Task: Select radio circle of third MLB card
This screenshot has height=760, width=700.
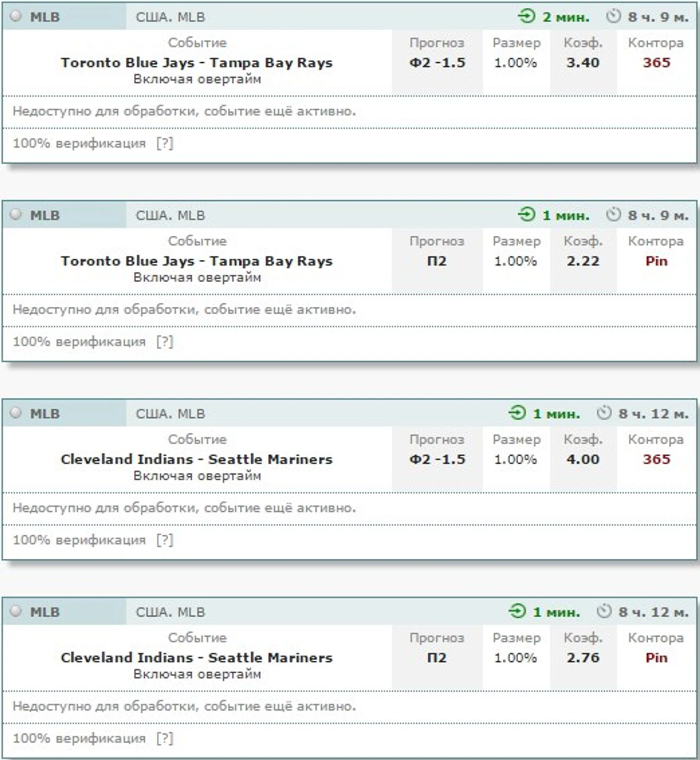Action: pos(16,413)
